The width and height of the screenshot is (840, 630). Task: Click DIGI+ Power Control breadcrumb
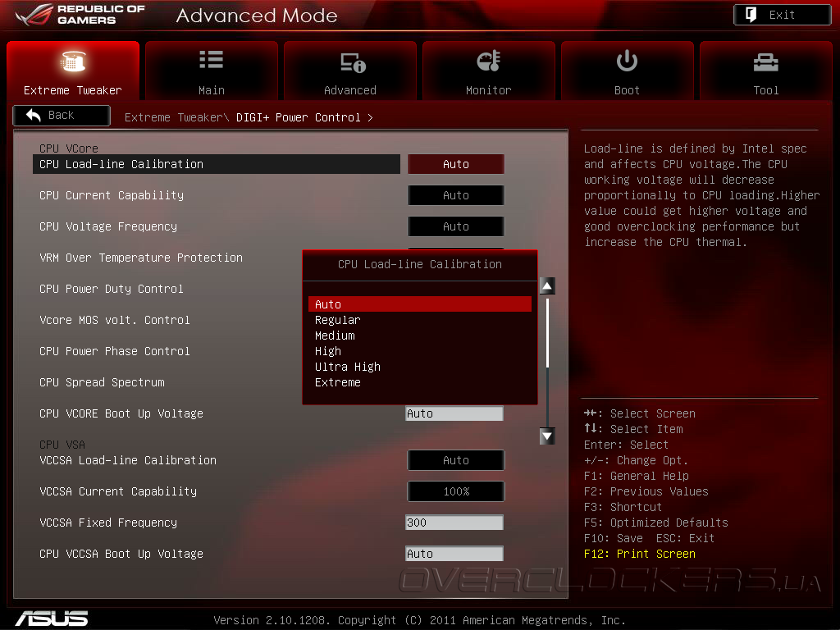click(299, 117)
